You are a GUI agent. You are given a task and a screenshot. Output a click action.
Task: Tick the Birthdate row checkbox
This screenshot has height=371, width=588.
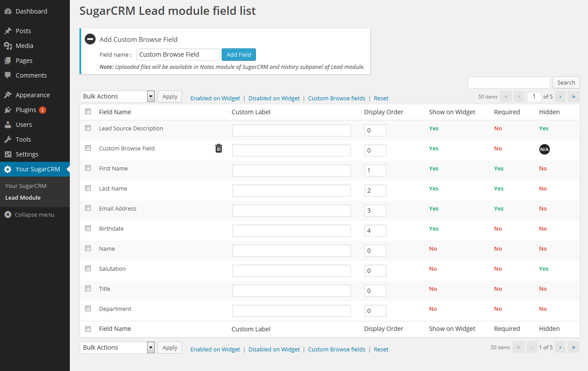click(x=88, y=228)
